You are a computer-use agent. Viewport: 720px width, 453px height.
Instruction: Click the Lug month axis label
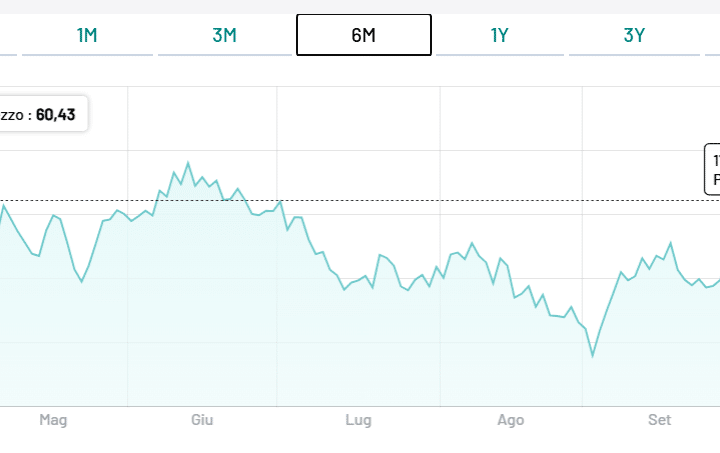[358, 420]
